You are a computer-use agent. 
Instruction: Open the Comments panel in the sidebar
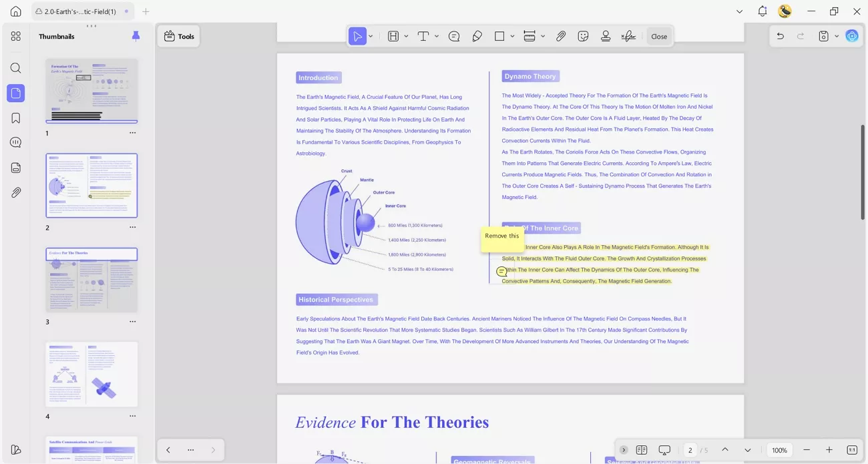(15, 142)
